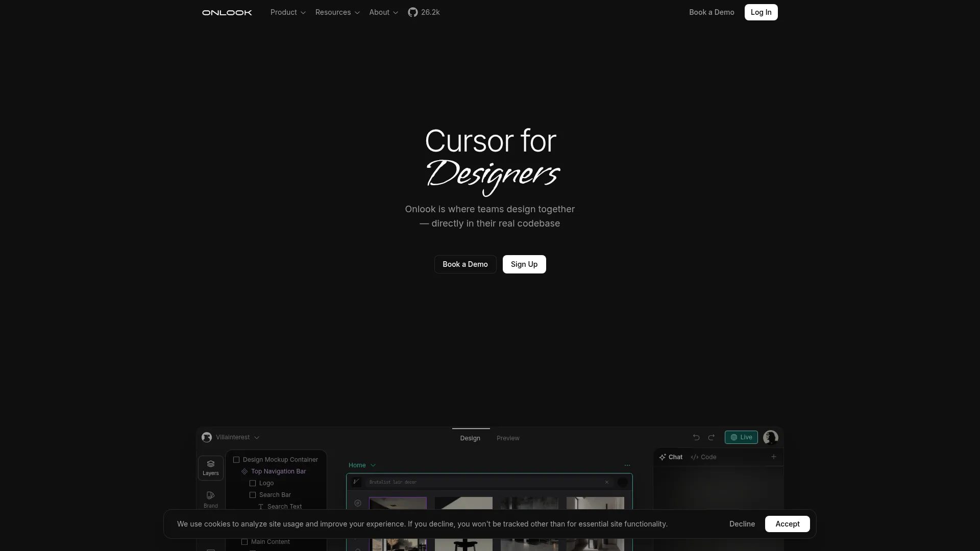Click the Villainterest project avatar icon
The width and height of the screenshot is (980, 551).
(x=207, y=437)
